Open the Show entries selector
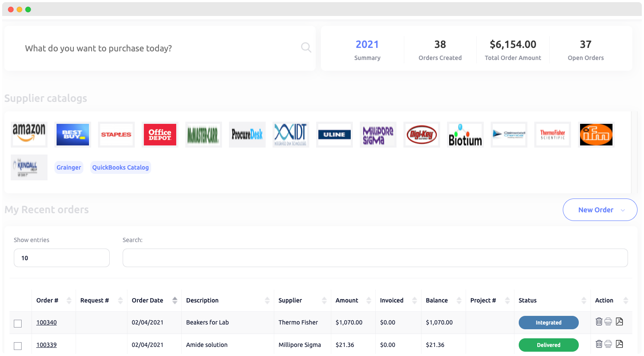 click(62, 258)
